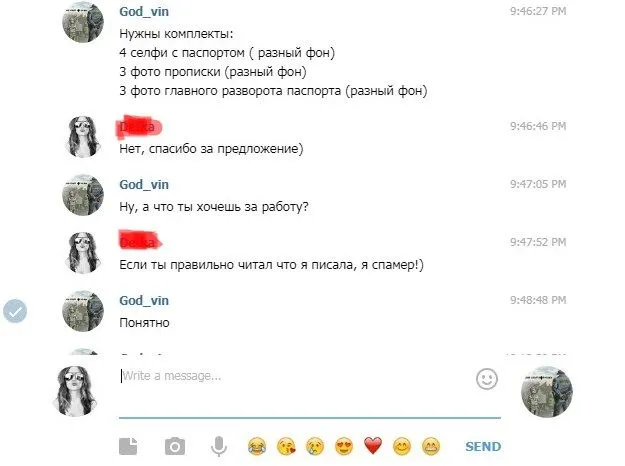The image size is (625, 466).
Task: Click the camera photo icon
Action: pyautogui.click(x=175, y=446)
